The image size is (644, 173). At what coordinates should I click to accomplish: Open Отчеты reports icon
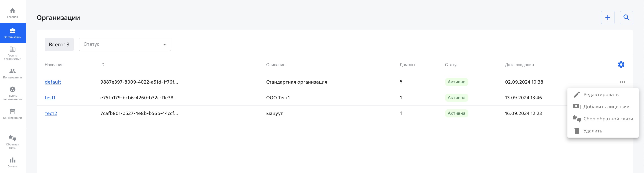coord(13,160)
